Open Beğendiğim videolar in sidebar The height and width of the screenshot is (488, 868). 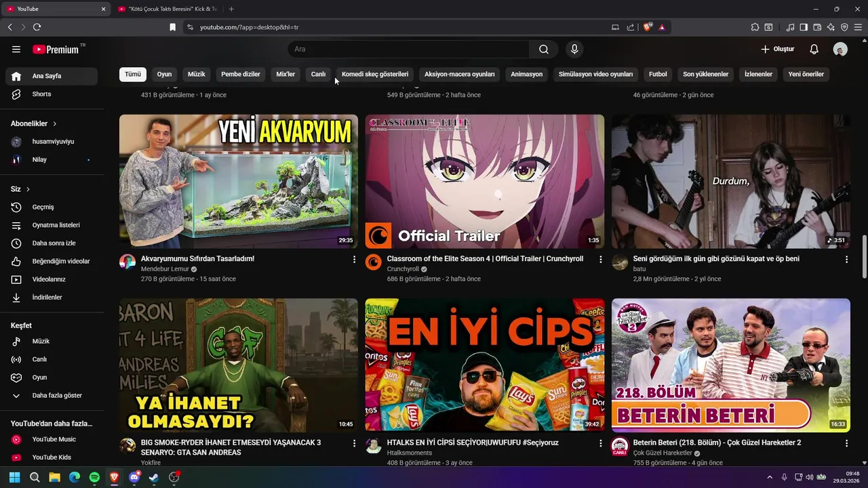click(x=52, y=261)
